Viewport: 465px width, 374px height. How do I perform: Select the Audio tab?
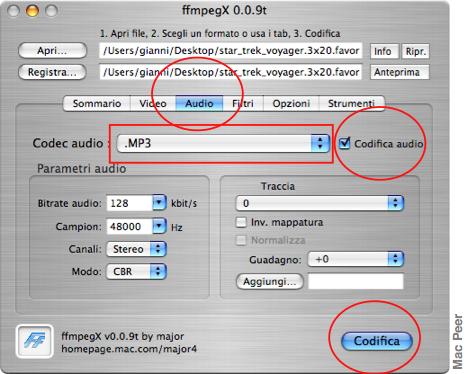pyautogui.click(x=199, y=103)
